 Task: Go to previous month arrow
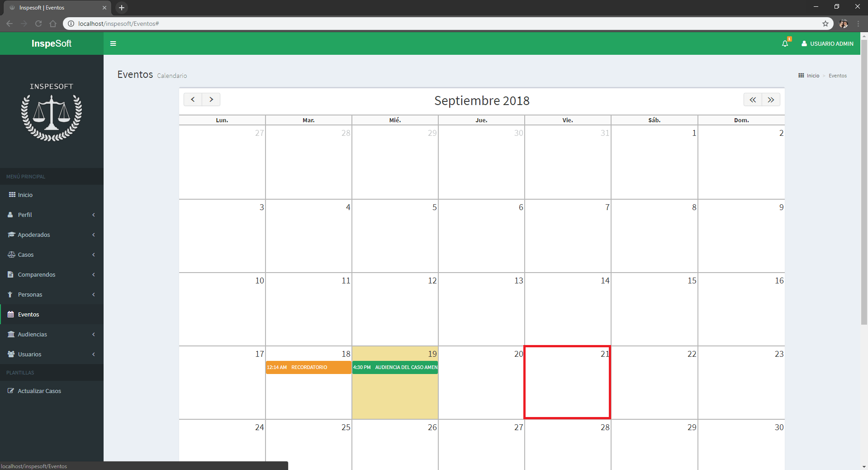pos(193,99)
